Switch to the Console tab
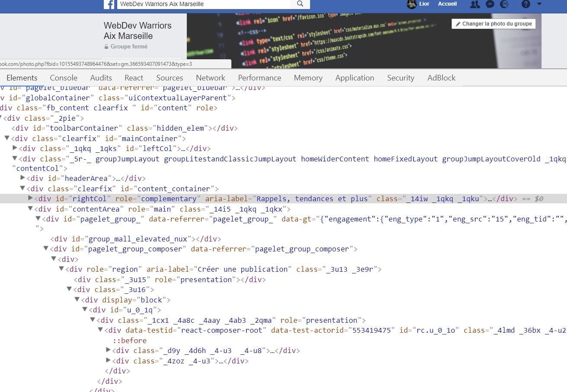Viewport: 567px width, 392px height. click(x=64, y=78)
